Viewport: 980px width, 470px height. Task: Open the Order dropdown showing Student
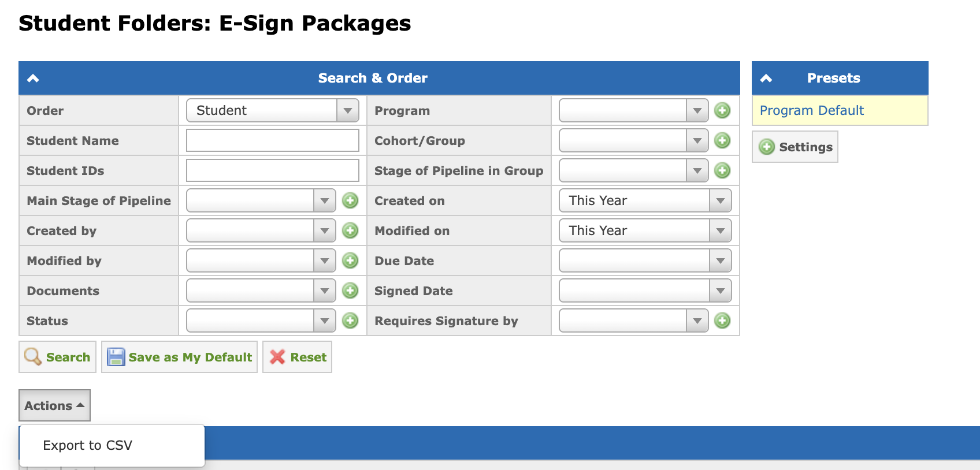click(273, 110)
